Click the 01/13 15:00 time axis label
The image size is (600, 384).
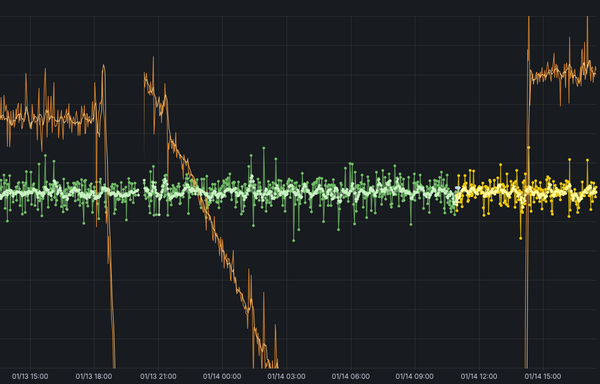(x=30, y=376)
